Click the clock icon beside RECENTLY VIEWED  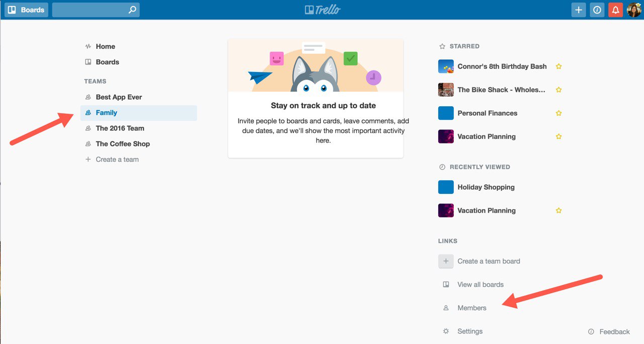(x=442, y=167)
